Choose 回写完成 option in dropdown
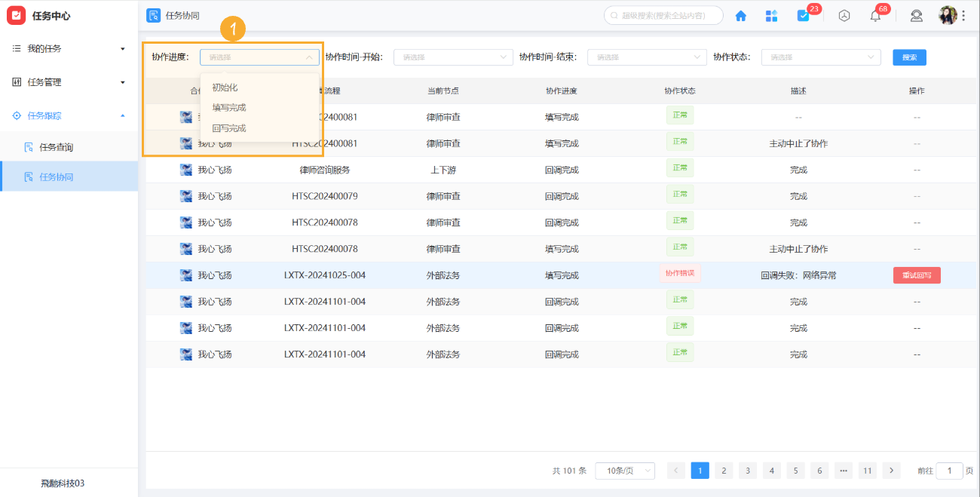The height and width of the screenshot is (497, 980). pyautogui.click(x=229, y=128)
